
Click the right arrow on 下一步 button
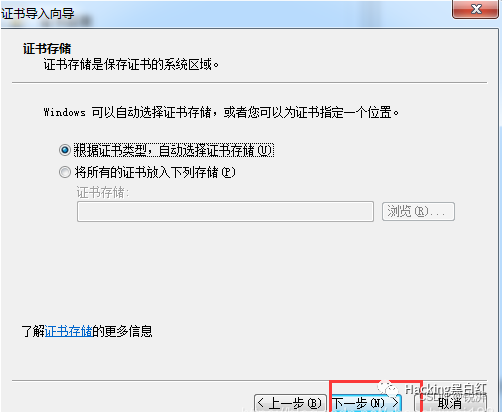pos(395,403)
